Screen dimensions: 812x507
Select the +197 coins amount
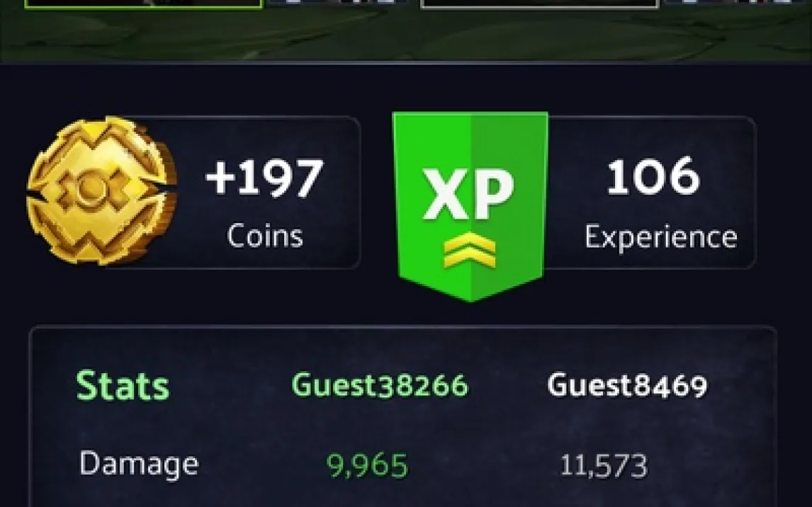[264, 178]
